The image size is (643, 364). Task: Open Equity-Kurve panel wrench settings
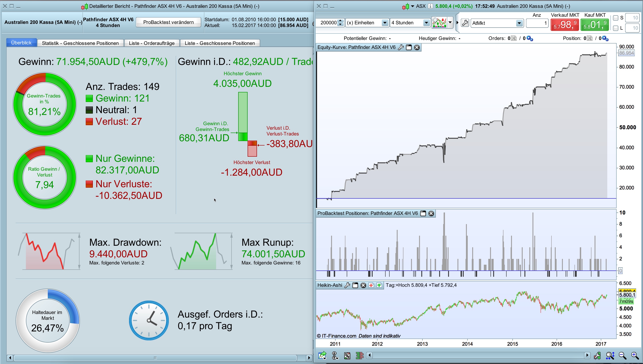pos(400,47)
